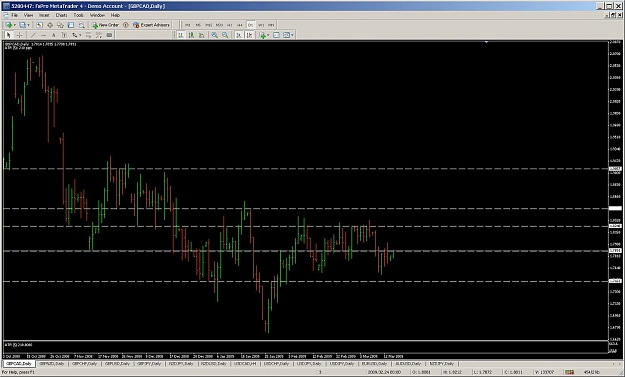Viewport: 625px width, 377px height.
Task: Open the Periods toolbar icon
Action: point(276,35)
